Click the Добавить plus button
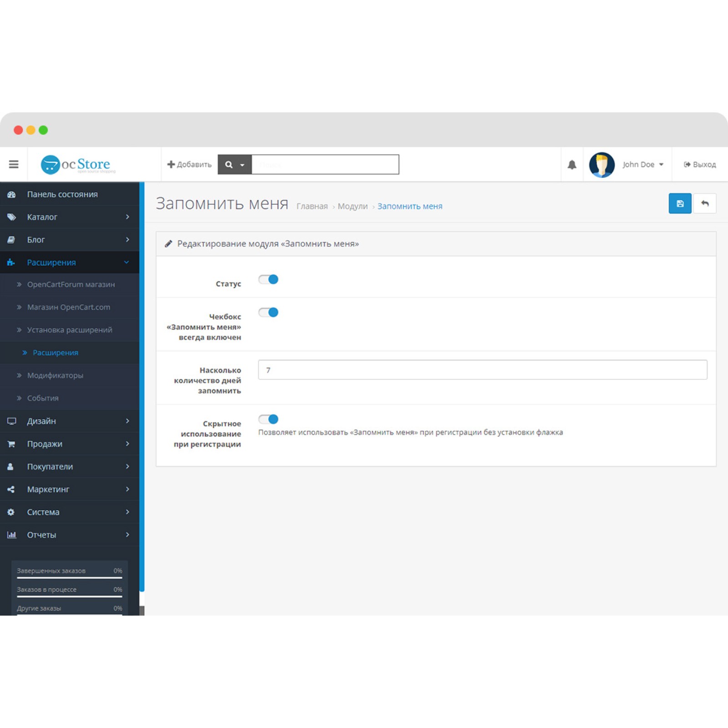728x728 pixels. 189,164
